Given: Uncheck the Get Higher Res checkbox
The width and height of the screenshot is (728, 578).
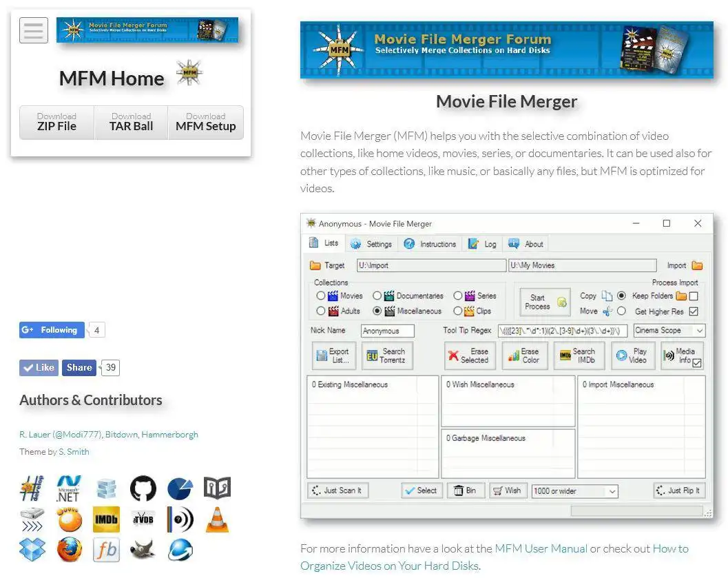Looking at the screenshot, I should click(694, 311).
